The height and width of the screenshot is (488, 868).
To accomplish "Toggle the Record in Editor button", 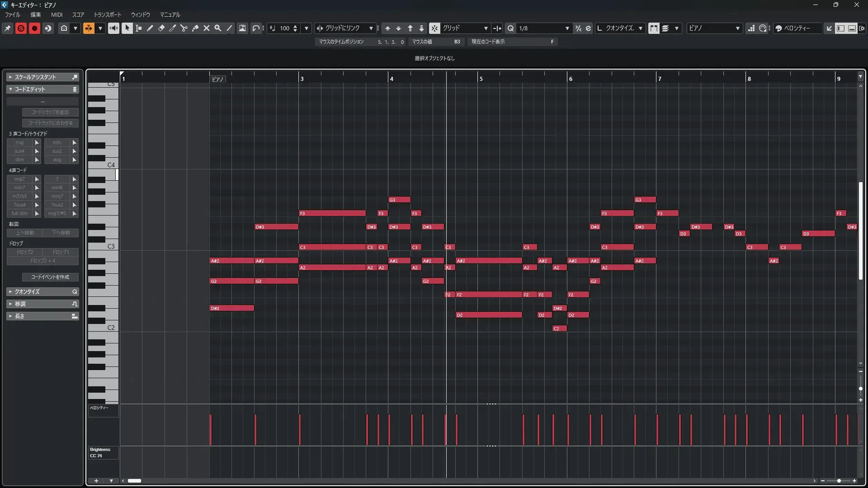I will [34, 28].
